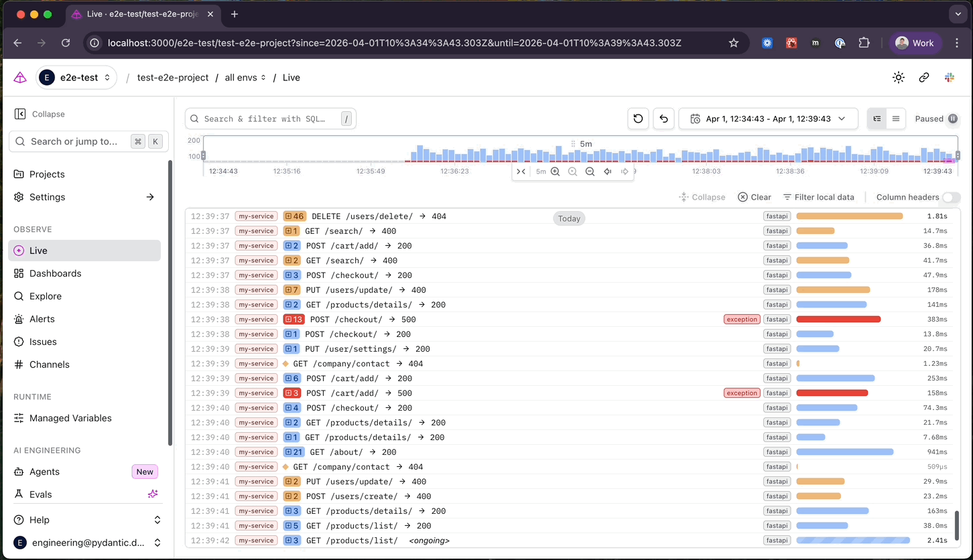Image resolution: width=973 pixels, height=560 pixels.
Task: Open the Slack icon in the top bar
Action: point(949,77)
